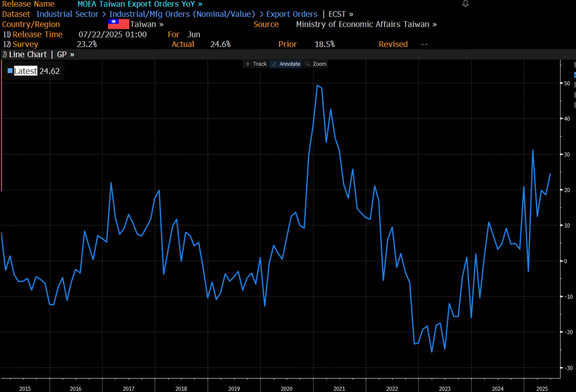Tick the bottommost gray box at chart's right edge

(575, 105)
